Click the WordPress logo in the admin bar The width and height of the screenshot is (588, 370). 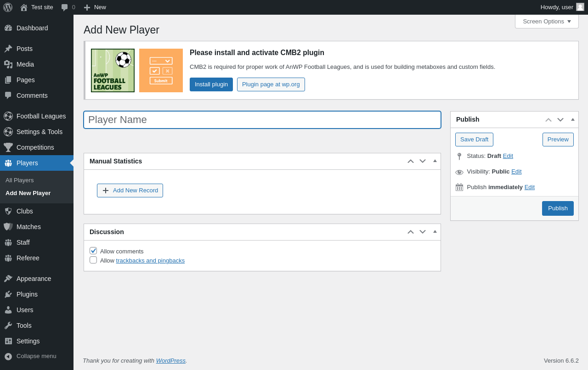pyautogui.click(x=8, y=7)
